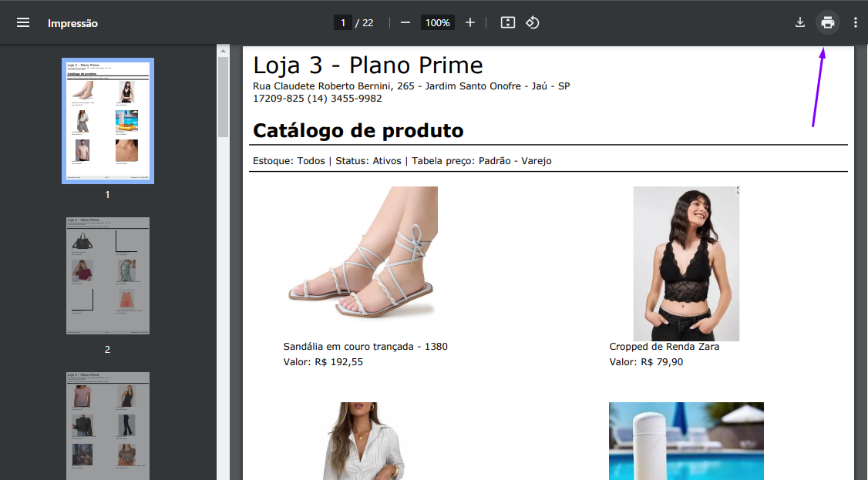The width and height of the screenshot is (868, 480).
Task: Click the phone number line '17209-825 (14) 3455-9982'
Action: [317, 99]
